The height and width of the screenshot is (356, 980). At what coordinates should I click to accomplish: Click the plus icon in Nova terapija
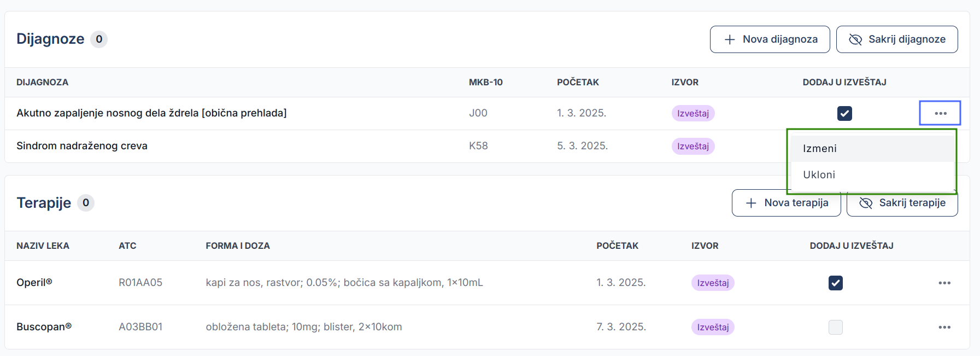point(752,203)
